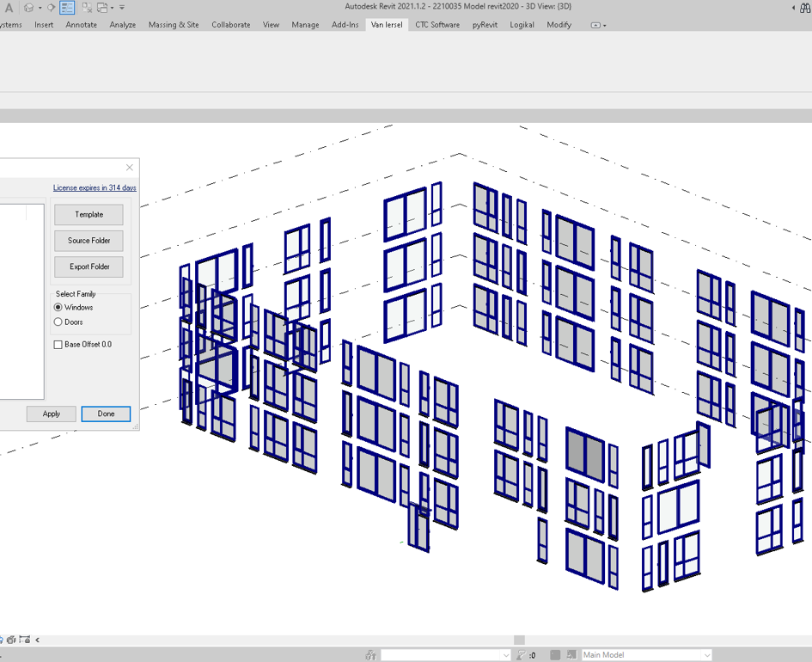Open the pyRevit ribbon tab
The image size is (812, 662).
[x=485, y=25]
